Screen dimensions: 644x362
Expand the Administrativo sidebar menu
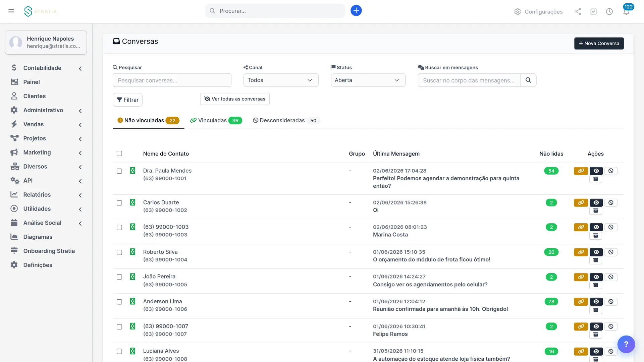click(x=46, y=110)
